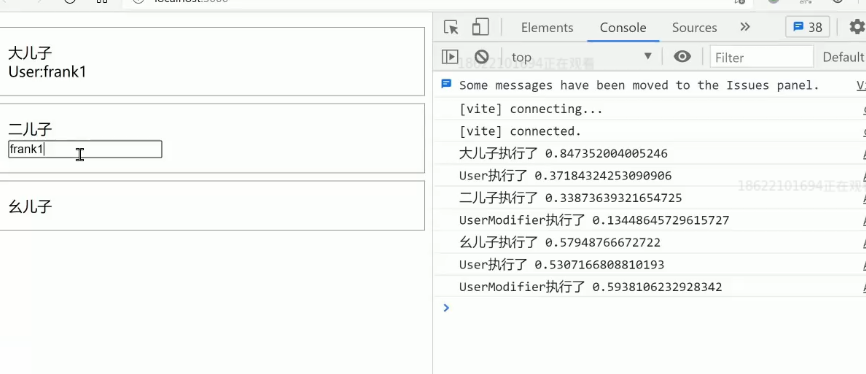Select the 大儿子 heading text
This screenshot has width=866, height=374.
[x=30, y=53]
